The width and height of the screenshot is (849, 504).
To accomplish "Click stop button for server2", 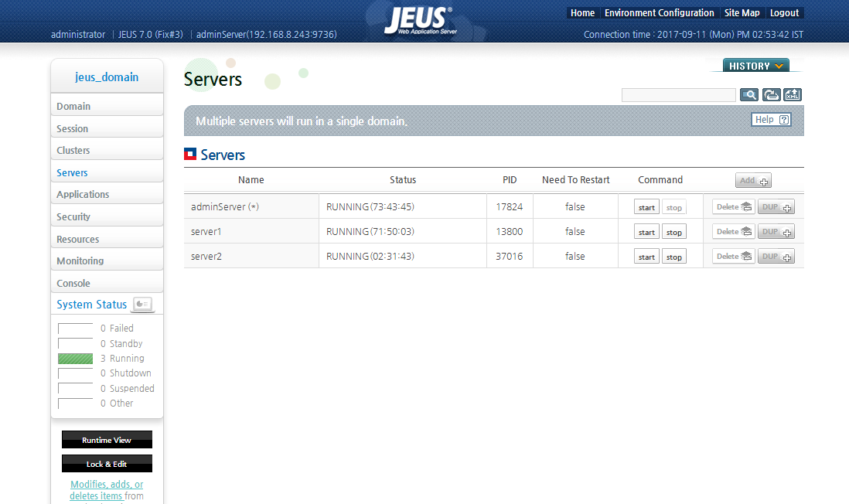I will coord(674,257).
